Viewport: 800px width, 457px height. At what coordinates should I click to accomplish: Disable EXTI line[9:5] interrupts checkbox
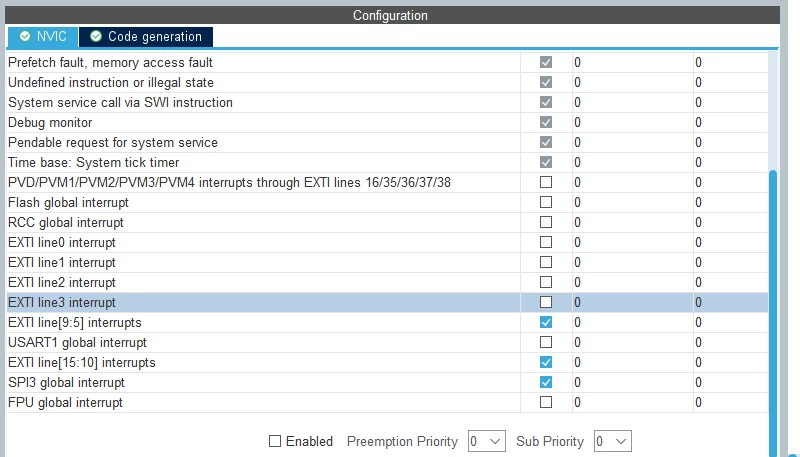pyautogui.click(x=546, y=322)
